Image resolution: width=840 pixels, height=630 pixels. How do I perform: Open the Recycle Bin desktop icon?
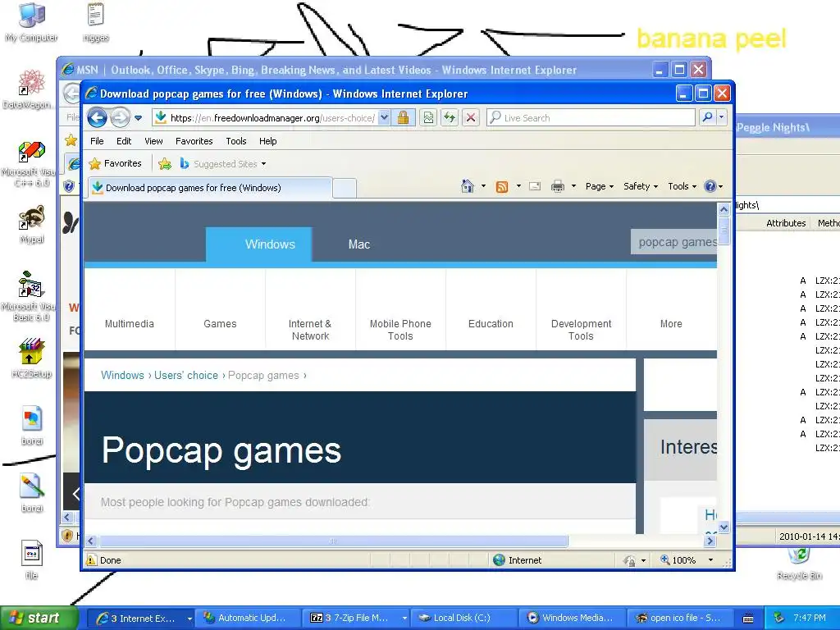click(799, 564)
